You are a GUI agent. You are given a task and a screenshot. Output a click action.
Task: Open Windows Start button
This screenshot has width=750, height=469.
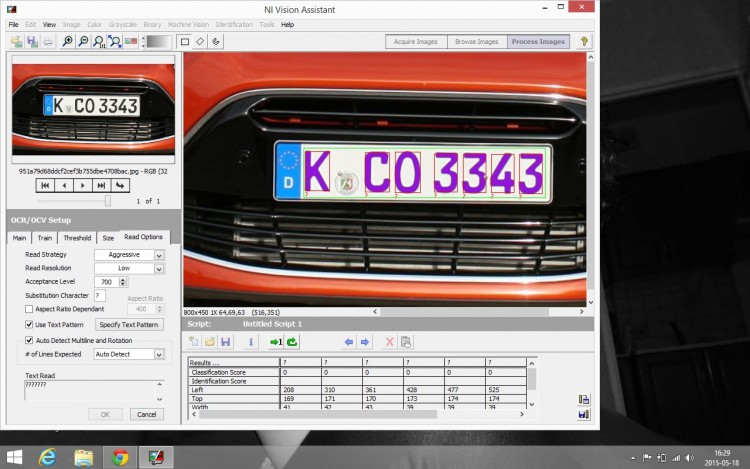tap(13, 458)
